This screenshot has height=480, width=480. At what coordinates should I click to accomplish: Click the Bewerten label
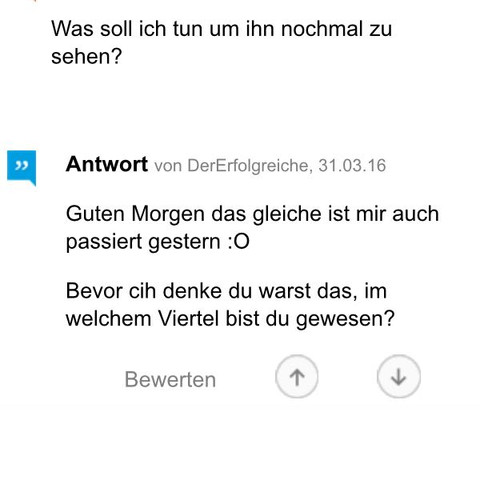170,380
